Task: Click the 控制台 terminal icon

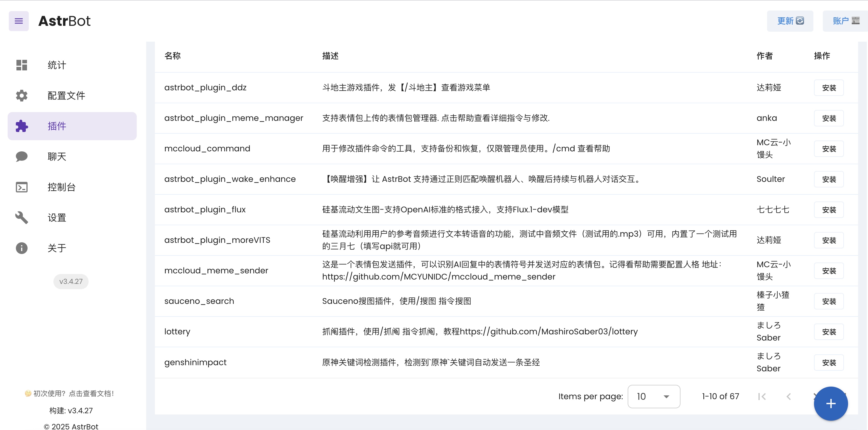Action: pyautogui.click(x=21, y=187)
